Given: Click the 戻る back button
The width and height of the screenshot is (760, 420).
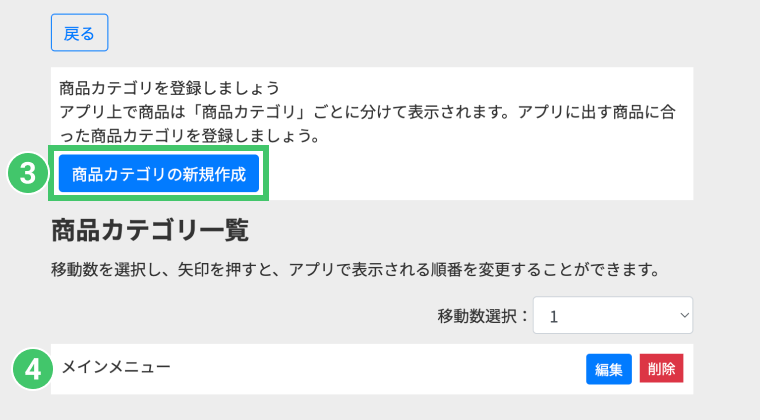Looking at the screenshot, I should [x=79, y=33].
